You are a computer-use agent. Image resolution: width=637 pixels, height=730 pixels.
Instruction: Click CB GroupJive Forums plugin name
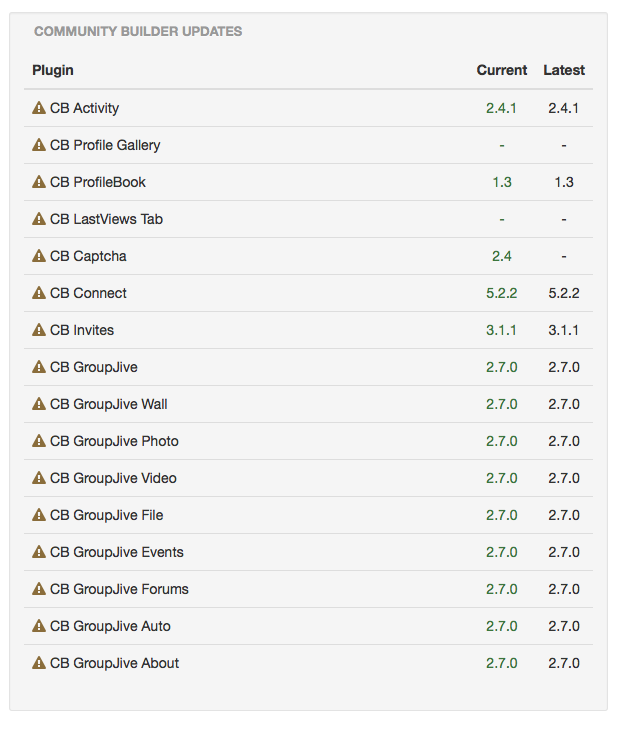click(119, 589)
